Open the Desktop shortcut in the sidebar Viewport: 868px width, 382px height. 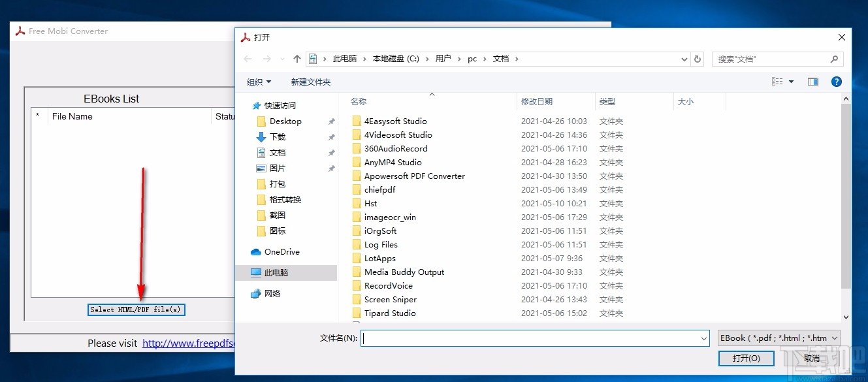(285, 121)
